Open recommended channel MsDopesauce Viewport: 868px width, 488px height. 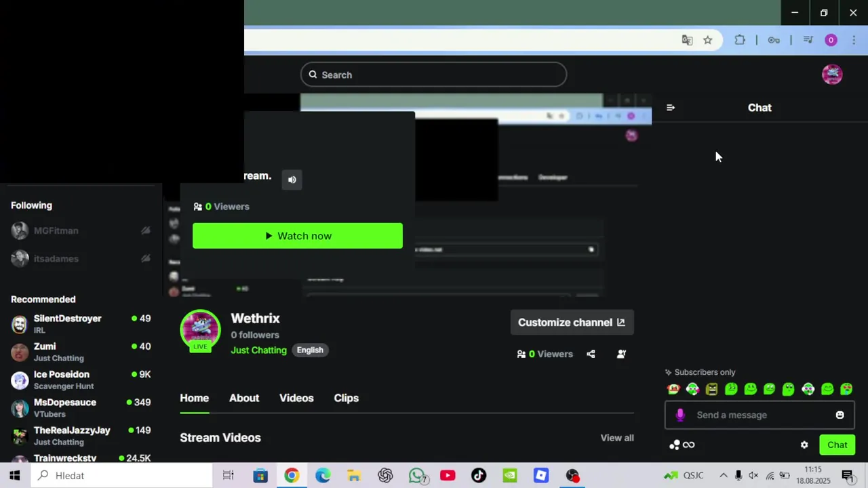tap(81, 408)
